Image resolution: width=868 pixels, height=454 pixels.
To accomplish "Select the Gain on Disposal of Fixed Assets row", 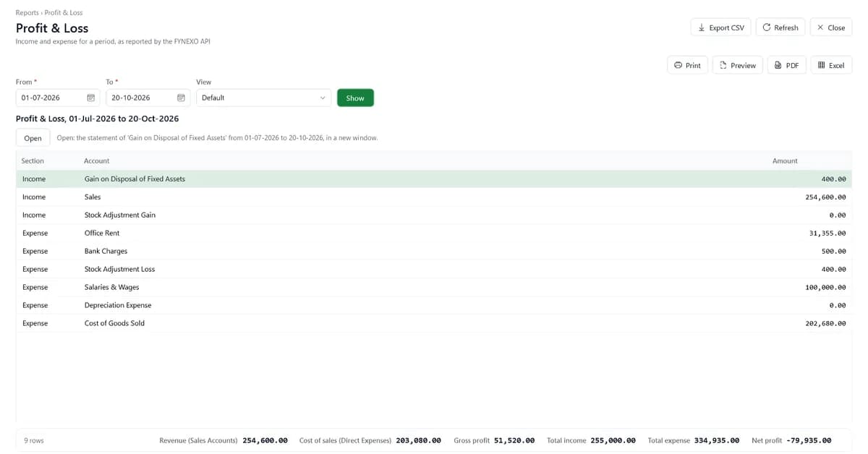I will (x=434, y=179).
